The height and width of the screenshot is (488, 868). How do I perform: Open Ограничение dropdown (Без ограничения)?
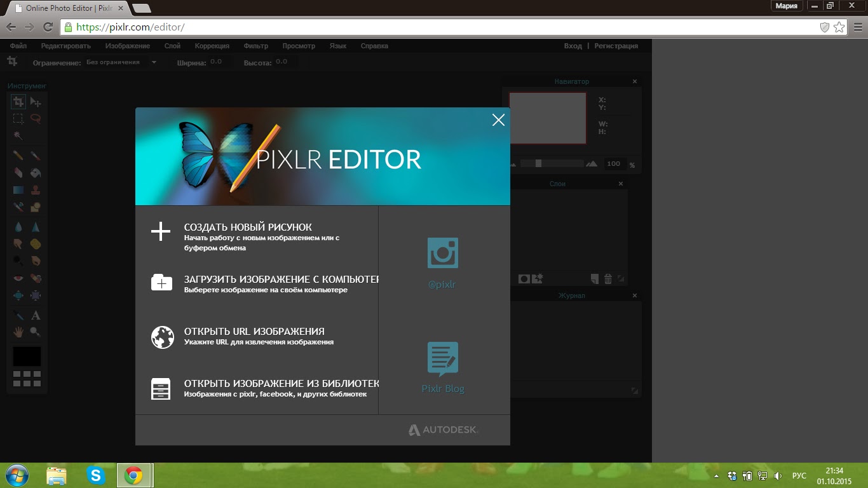click(121, 62)
